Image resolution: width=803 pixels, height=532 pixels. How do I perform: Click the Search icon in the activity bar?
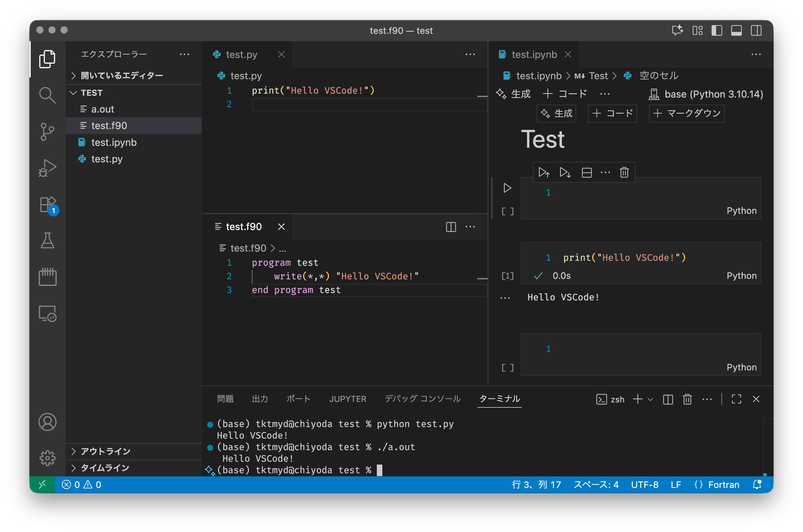coord(47,95)
